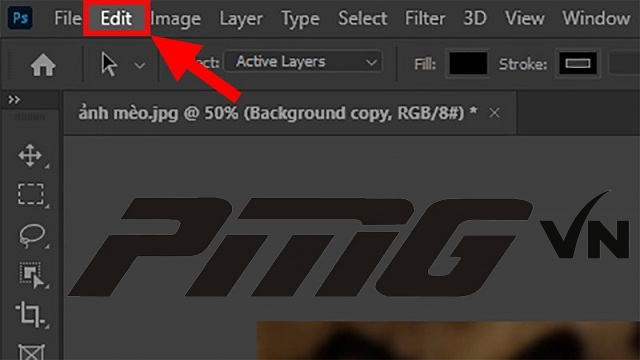Open the Stroke color swatch
Screen dimensions: 640x360
(578, 64)
